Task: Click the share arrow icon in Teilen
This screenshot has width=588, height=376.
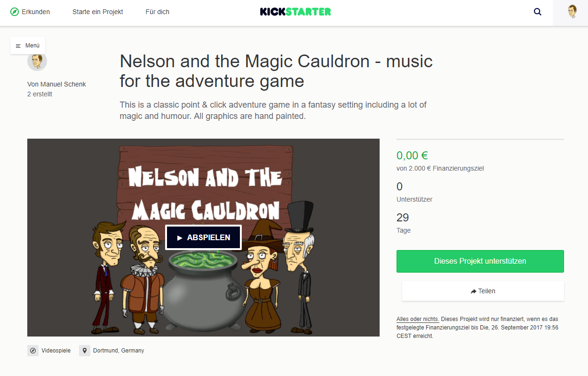Action: click(x=473, y=291)
